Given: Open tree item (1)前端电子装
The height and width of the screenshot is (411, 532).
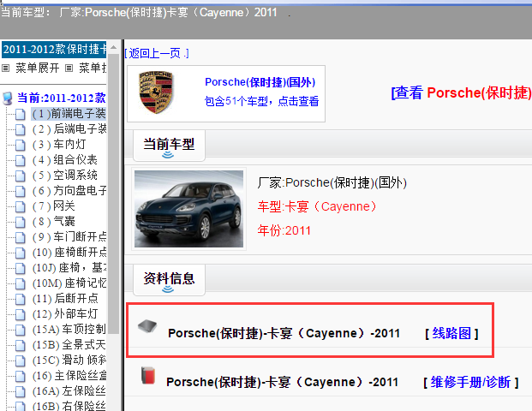Looking at the screenshot, I should [69, 114].
